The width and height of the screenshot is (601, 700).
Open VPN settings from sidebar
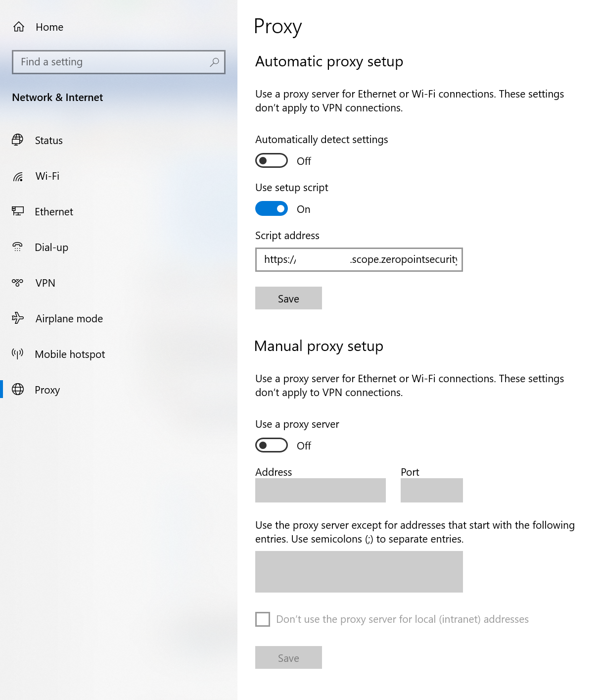coord(45,283)
